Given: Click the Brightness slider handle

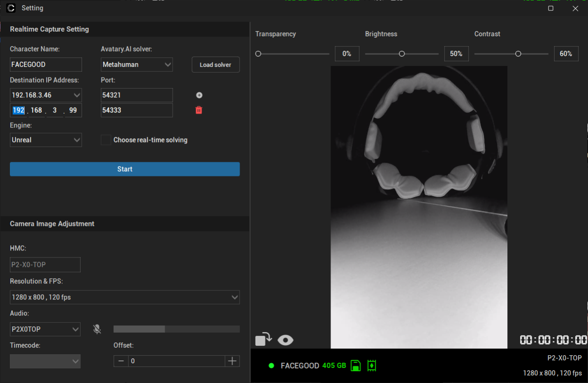Looking at the screenshot, I should tap(402, 54).
